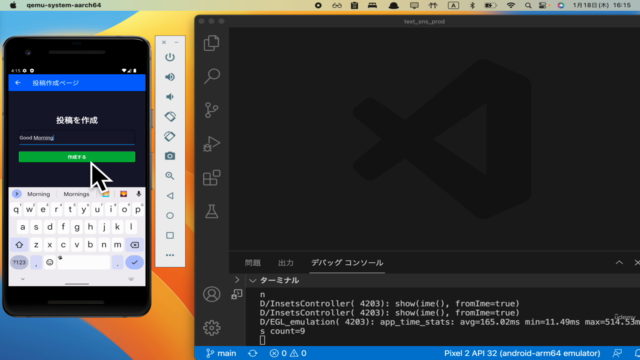Choose the Mornings keyboard suggestion
This screenshot has height=360, width=640.
[x=76, y=194]
